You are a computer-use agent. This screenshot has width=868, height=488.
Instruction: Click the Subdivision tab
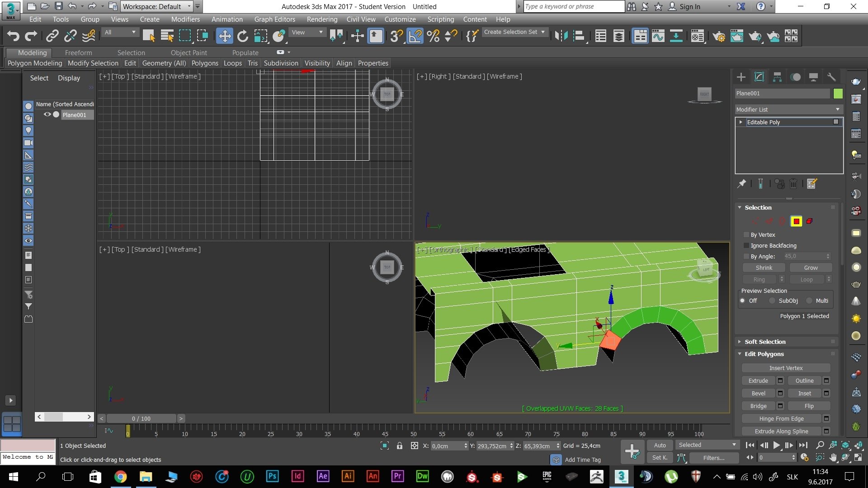(x=280, y=63)
